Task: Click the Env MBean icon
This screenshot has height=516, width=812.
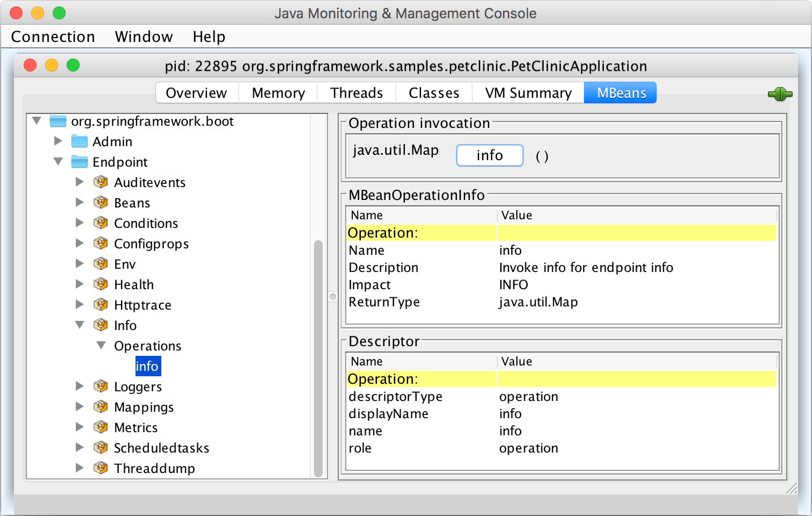Action: click(101, 263)
